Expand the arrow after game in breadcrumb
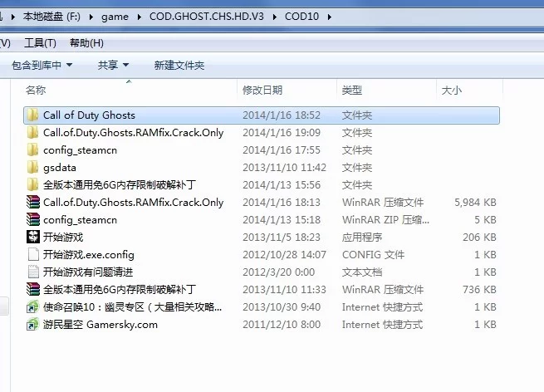544x392 pixels. coord(140,17)
